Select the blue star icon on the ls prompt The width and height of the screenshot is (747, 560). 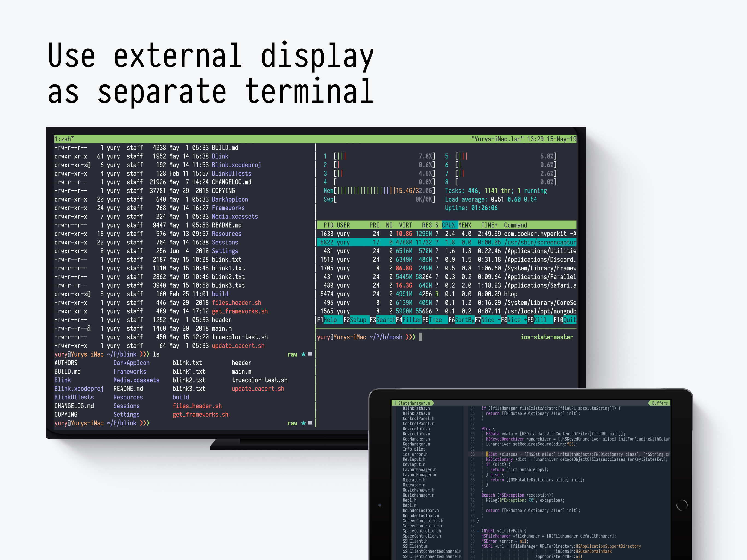pos(303,354)
